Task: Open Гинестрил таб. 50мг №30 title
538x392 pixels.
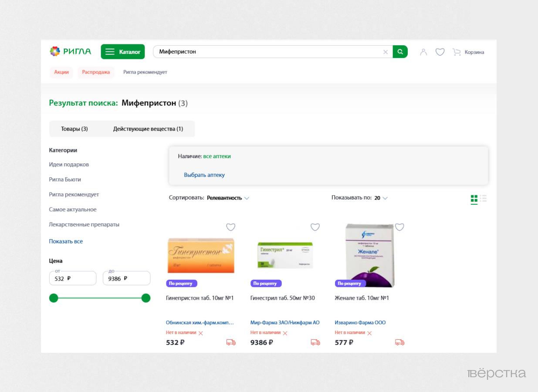Action: click(283, 298)
